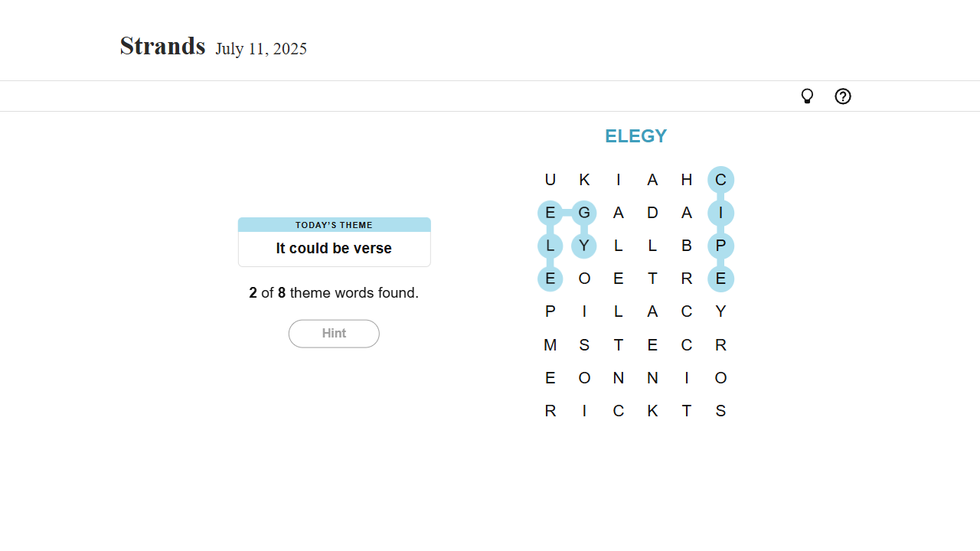Click the Today's Theme header
Image resolution: width=980 pixels, height=551 pixels.
pyautogui.click(x=334, y=225)
